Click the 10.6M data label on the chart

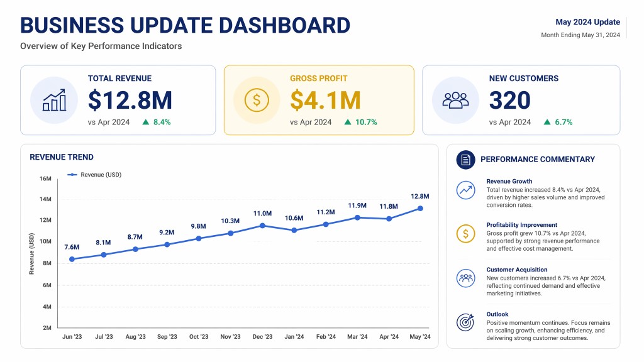pyautogui.click(x=294, y=218)
